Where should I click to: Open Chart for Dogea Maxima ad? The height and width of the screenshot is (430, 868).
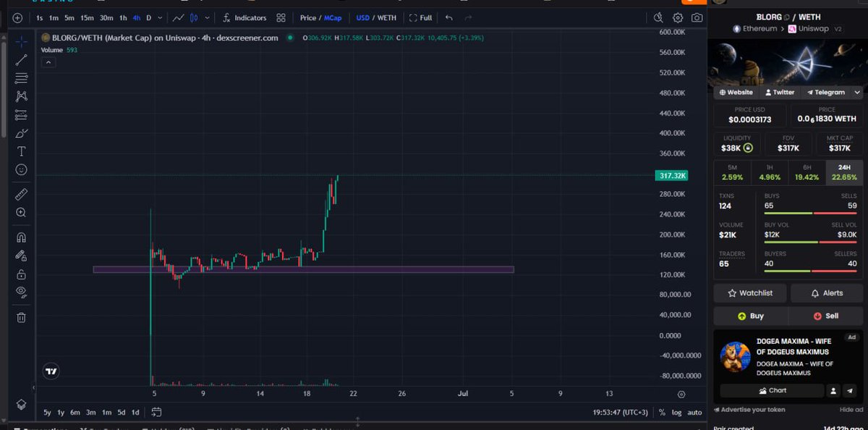click(x=772, y=391)
